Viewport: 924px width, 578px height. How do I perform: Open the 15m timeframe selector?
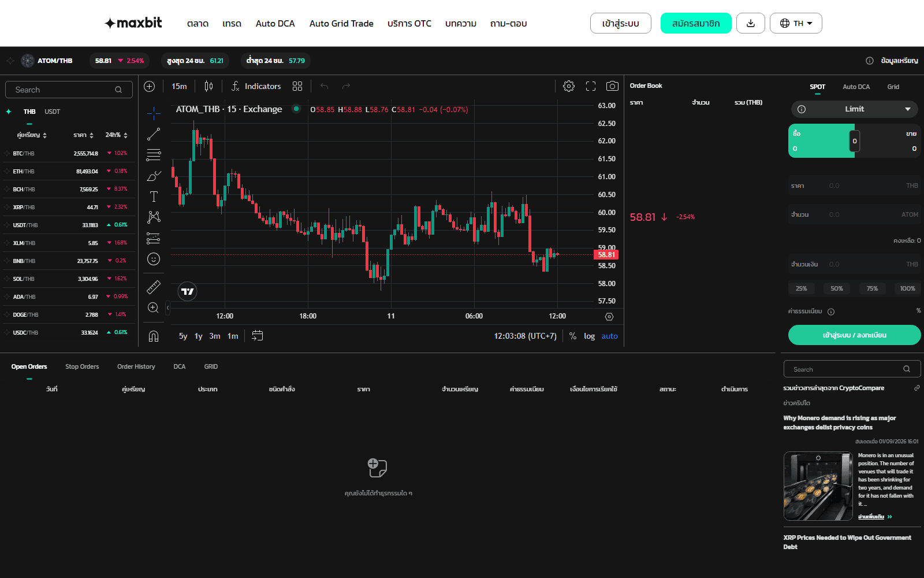[179, 86]
